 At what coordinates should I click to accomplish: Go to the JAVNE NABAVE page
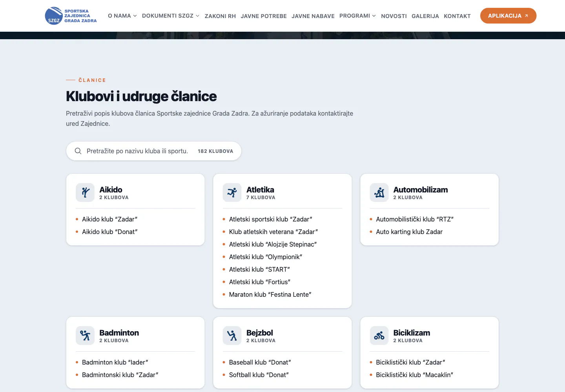tap(313, 16)
